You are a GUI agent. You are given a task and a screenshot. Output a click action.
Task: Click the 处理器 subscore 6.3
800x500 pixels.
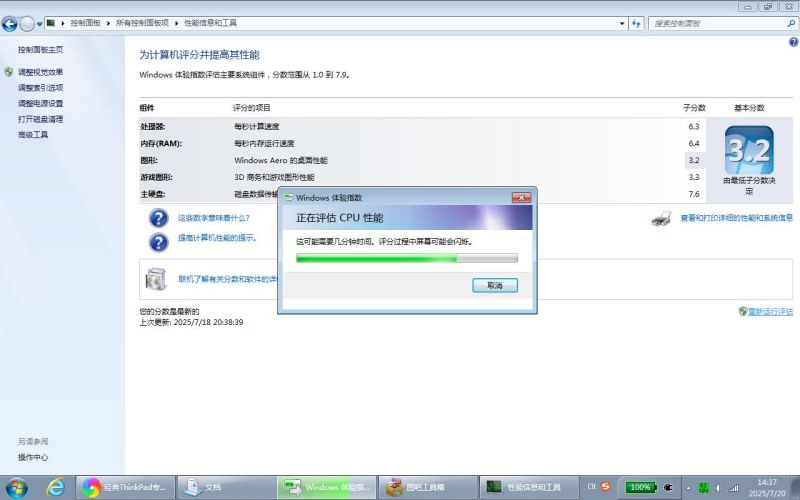point(693,127)
